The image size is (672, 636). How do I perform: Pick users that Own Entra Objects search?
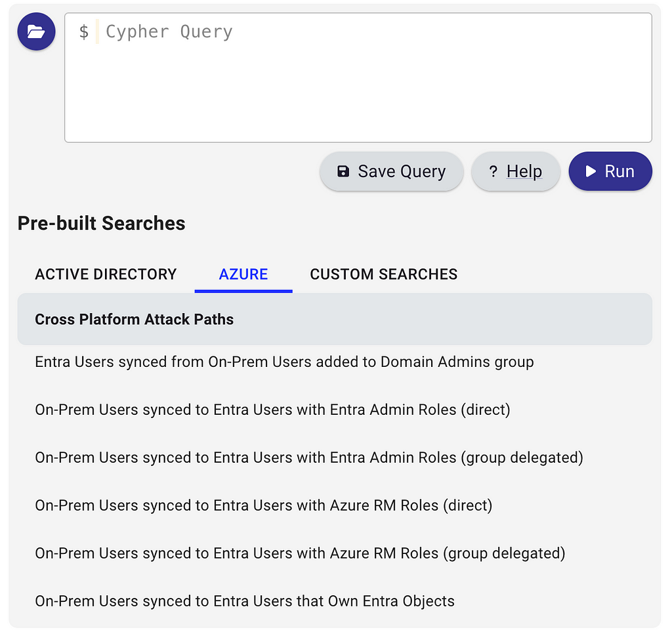[x=335, y=601]
